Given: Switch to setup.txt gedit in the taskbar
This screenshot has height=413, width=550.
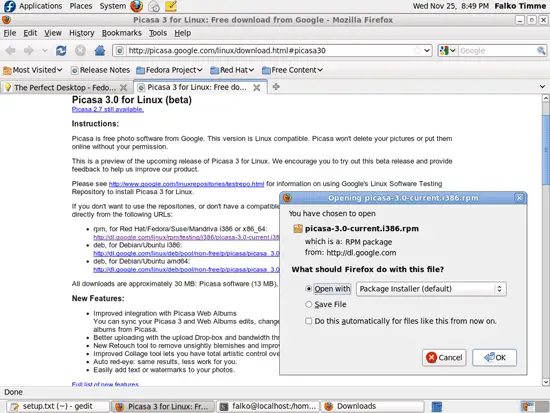Looking at the screenshot, I should (58, 406).
